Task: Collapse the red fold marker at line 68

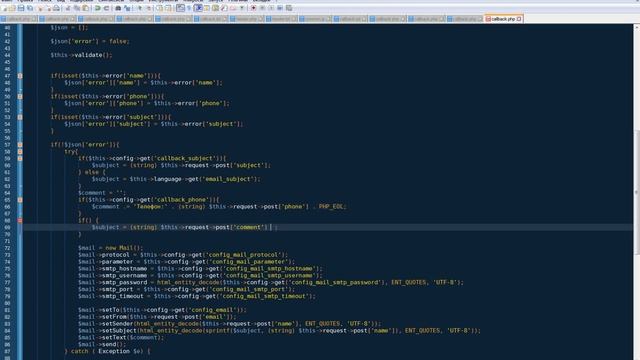Action: [20, 220]
